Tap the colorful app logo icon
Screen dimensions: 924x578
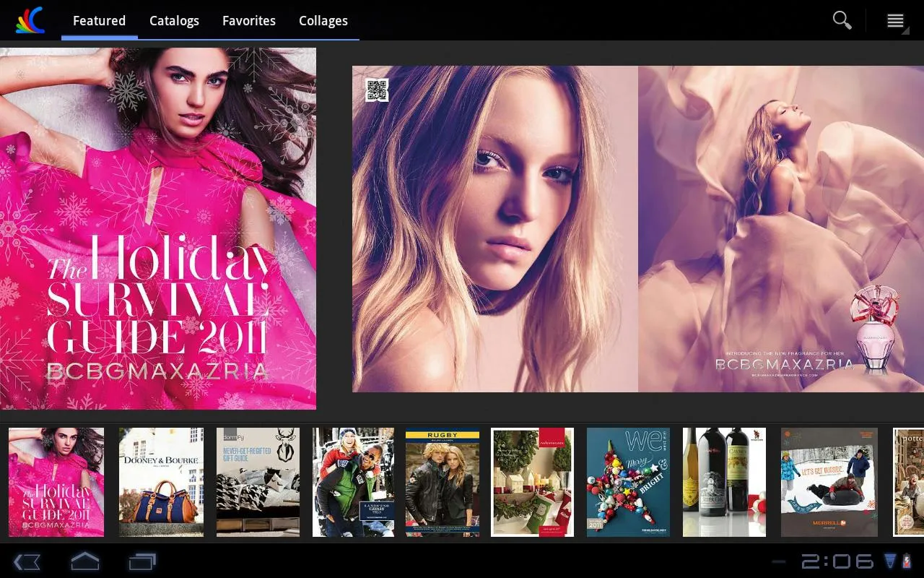pos(30,20)
